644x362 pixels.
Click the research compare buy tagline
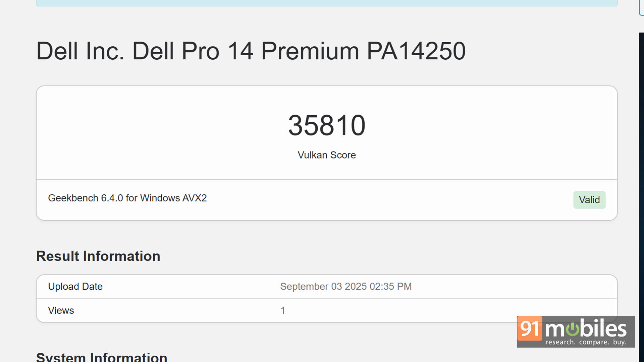click(x=586, y=342)
